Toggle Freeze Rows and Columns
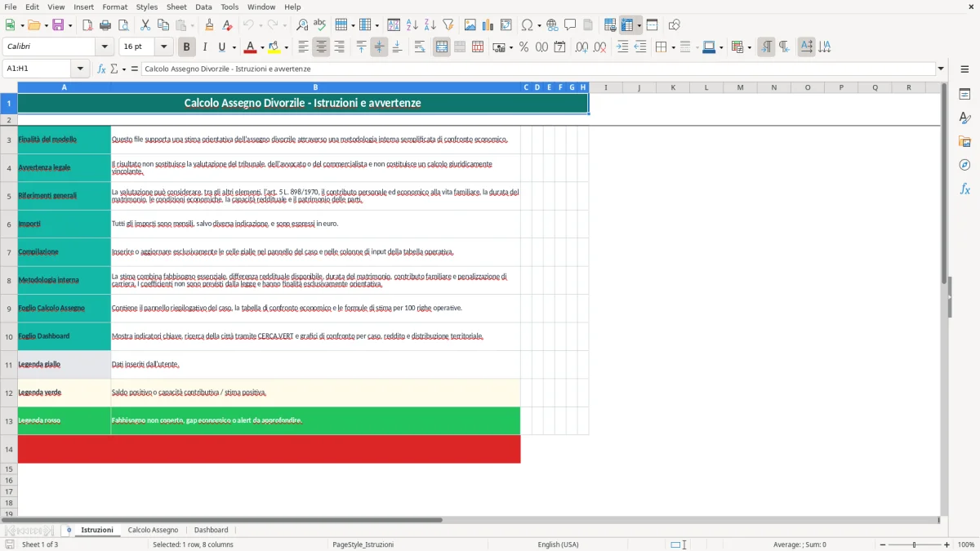This screenshot has height=551, width=980. (x=627, y=25)
